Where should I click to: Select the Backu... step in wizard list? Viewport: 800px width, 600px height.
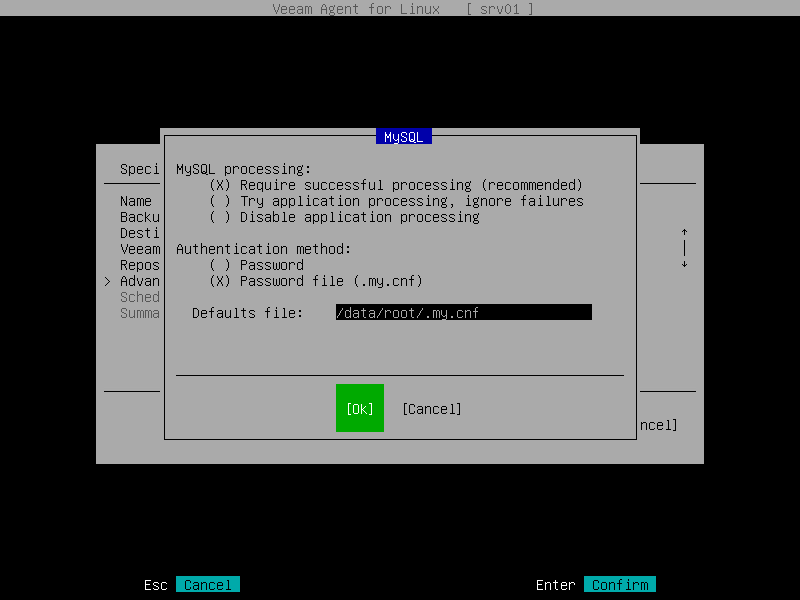pyautogui.click(x=140, y=217)
